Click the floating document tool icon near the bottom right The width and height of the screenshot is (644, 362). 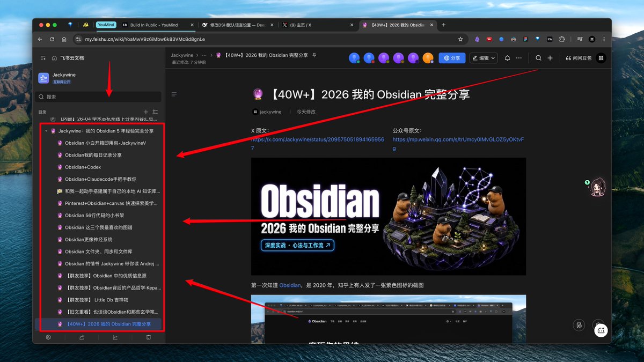tap(579, 325)
